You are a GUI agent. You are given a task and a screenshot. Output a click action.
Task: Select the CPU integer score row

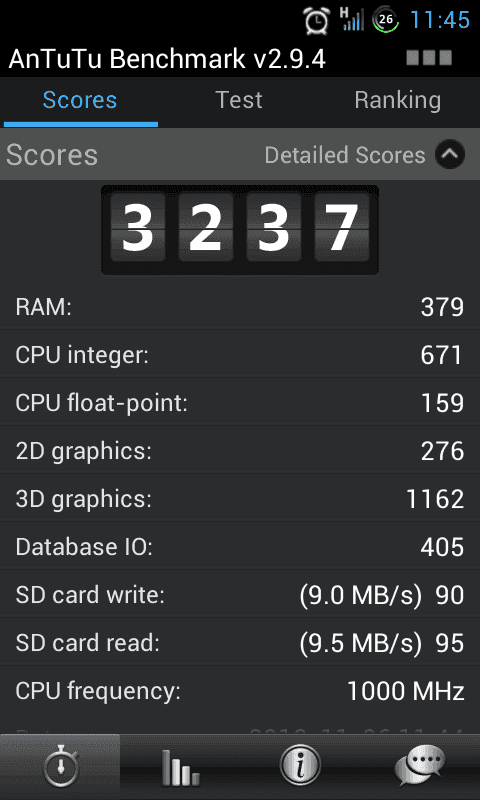(x=240, y=355)
